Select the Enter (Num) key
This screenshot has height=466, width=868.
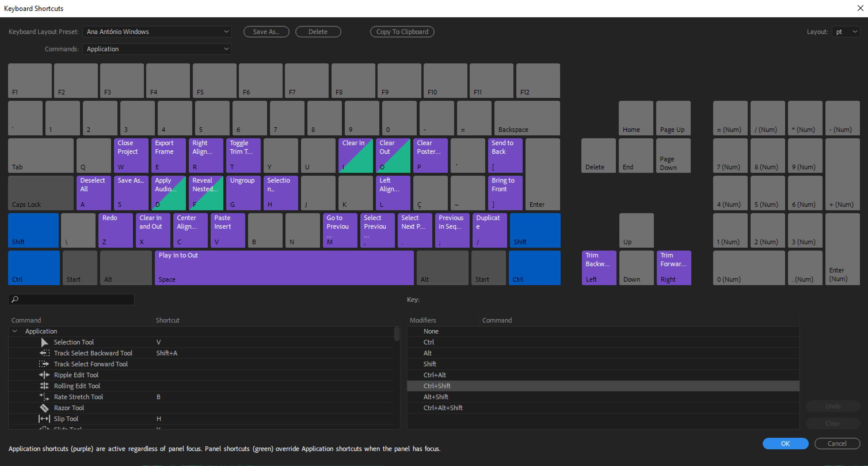842,249
